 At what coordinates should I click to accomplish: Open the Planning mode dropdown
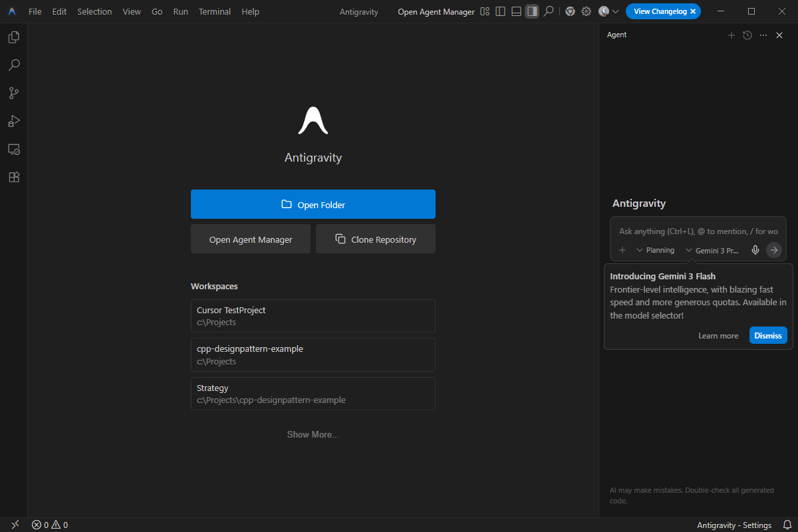(656, 250)
